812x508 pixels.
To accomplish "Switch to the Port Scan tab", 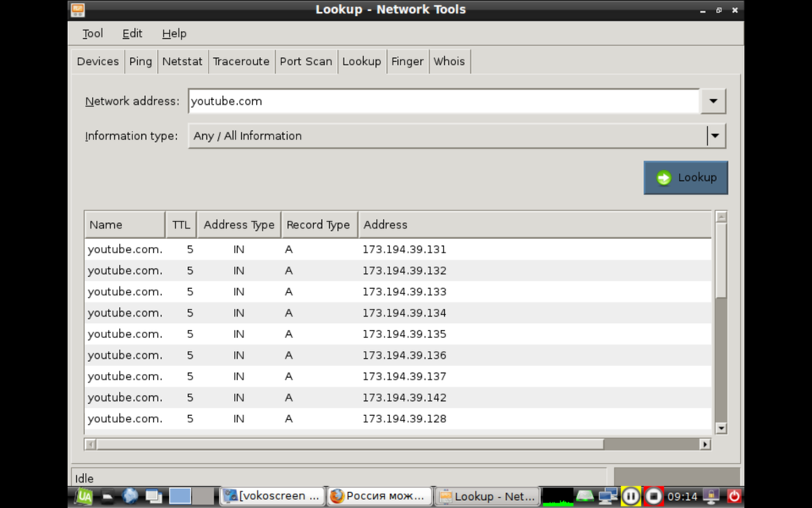I will pyautogui.click(x=305, y=62).
